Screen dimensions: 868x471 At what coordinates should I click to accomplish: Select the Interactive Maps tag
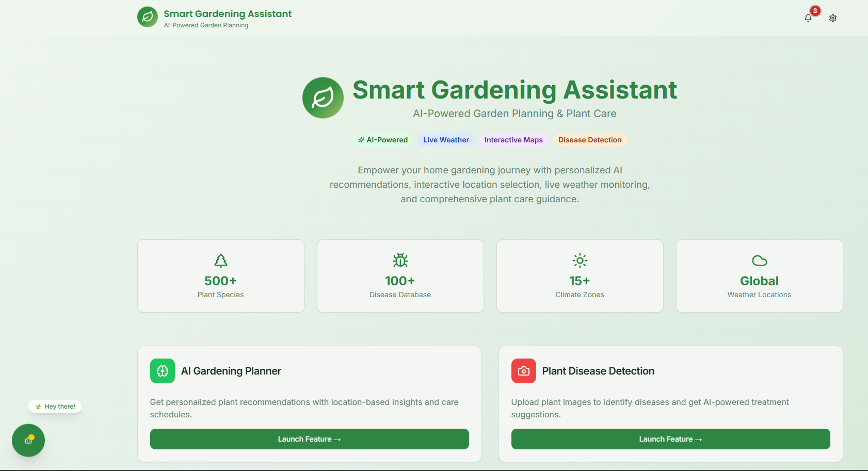(x=513, y=140)
